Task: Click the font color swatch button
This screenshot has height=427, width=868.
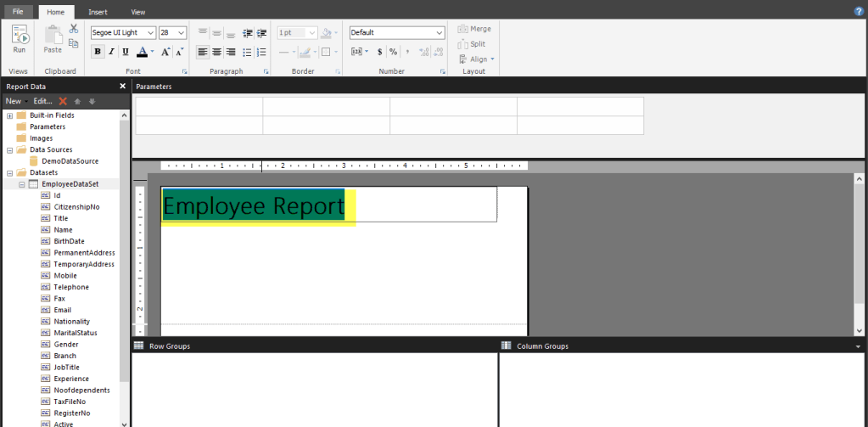Action: point(143,52)
